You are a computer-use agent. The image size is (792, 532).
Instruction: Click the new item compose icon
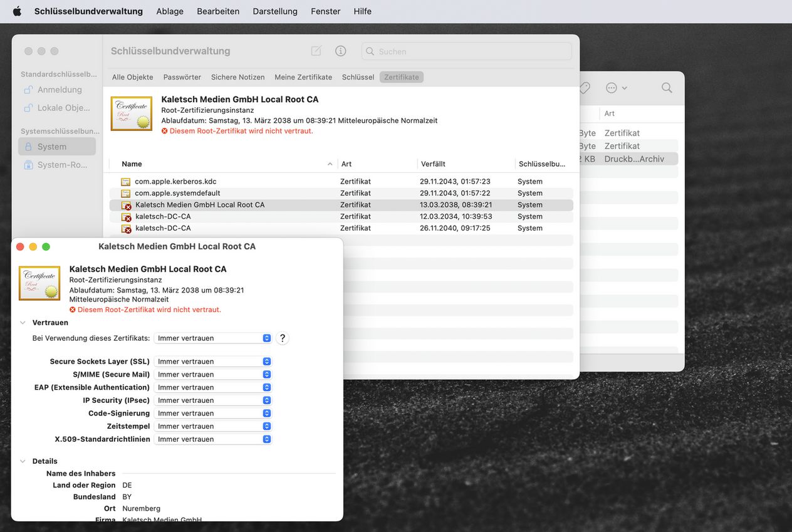click(x=316, y=51)
